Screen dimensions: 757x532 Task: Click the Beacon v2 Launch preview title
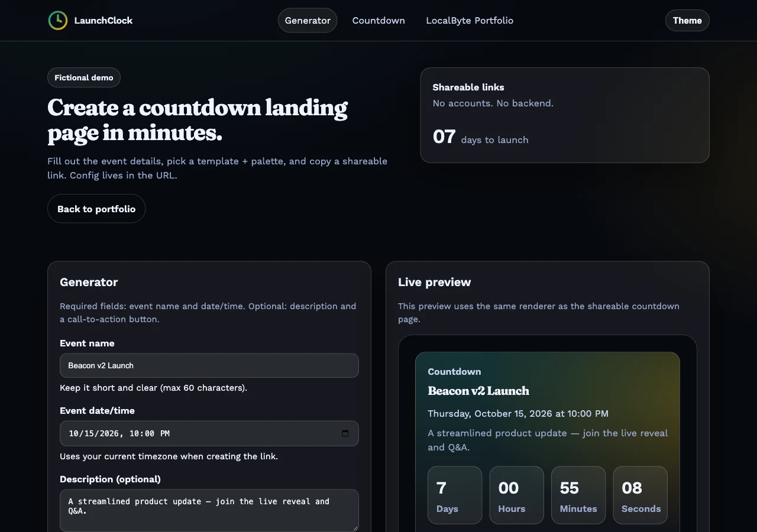478,391
